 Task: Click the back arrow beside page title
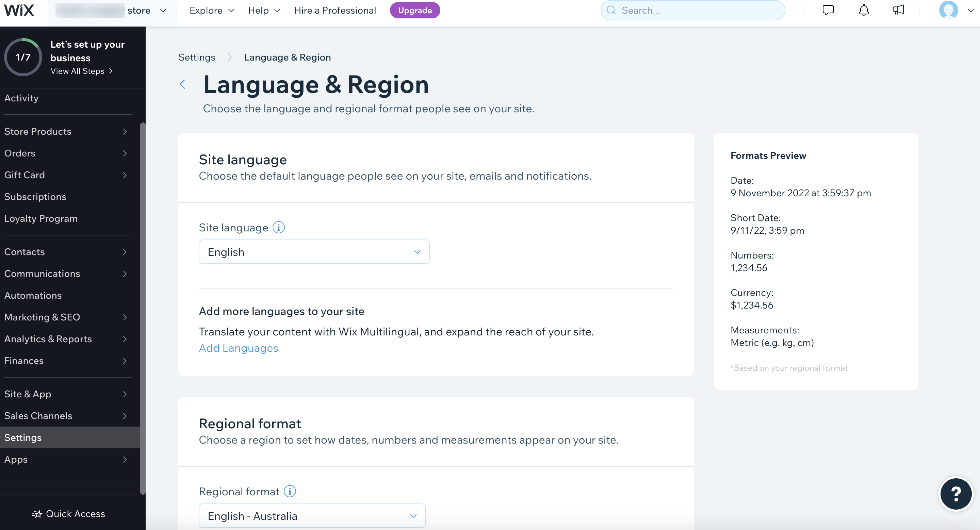pos(183,84)
